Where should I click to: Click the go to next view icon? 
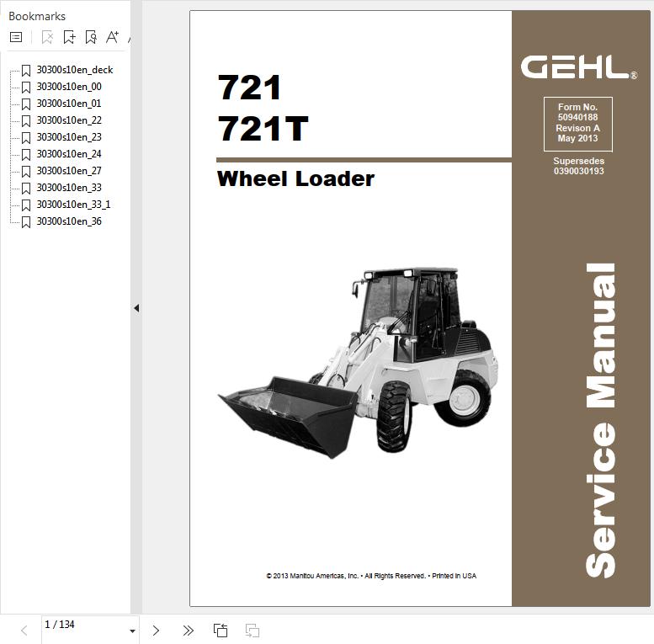pos(253,631)
